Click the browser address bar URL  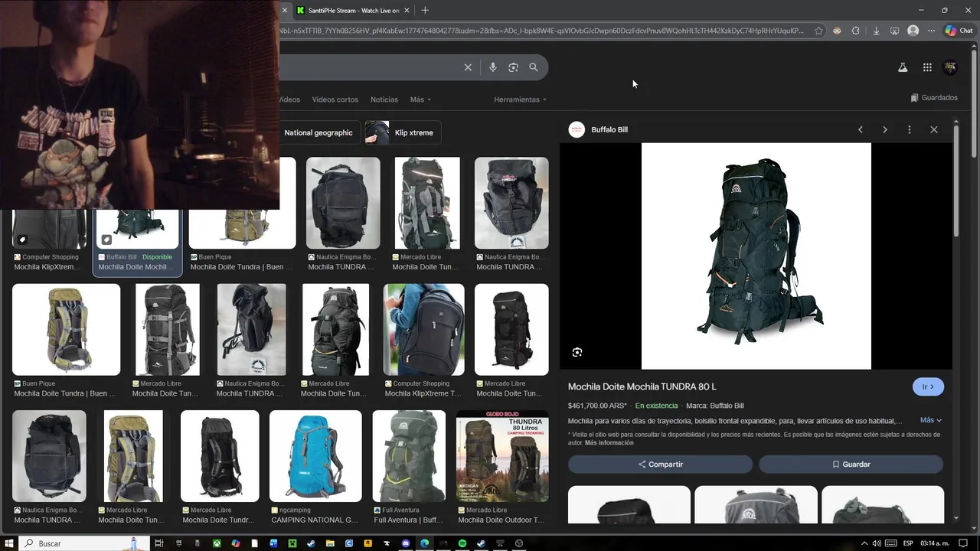coord(542,31)
